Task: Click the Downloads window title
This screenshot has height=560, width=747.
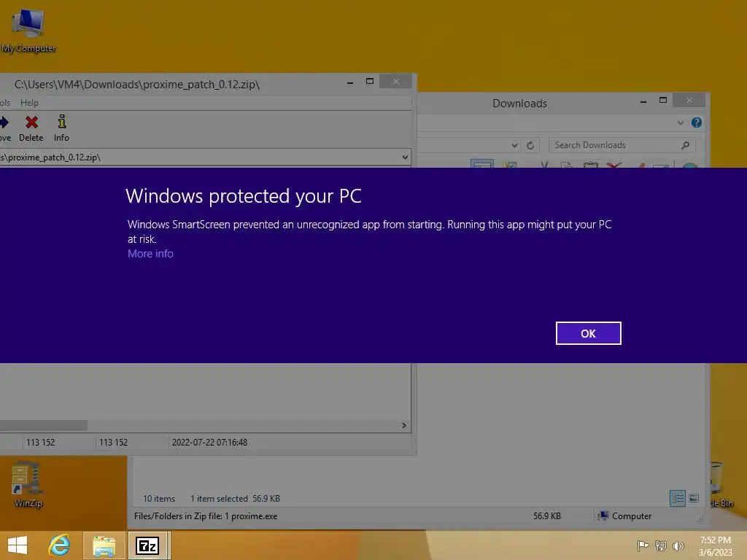Action: [519, 104]
